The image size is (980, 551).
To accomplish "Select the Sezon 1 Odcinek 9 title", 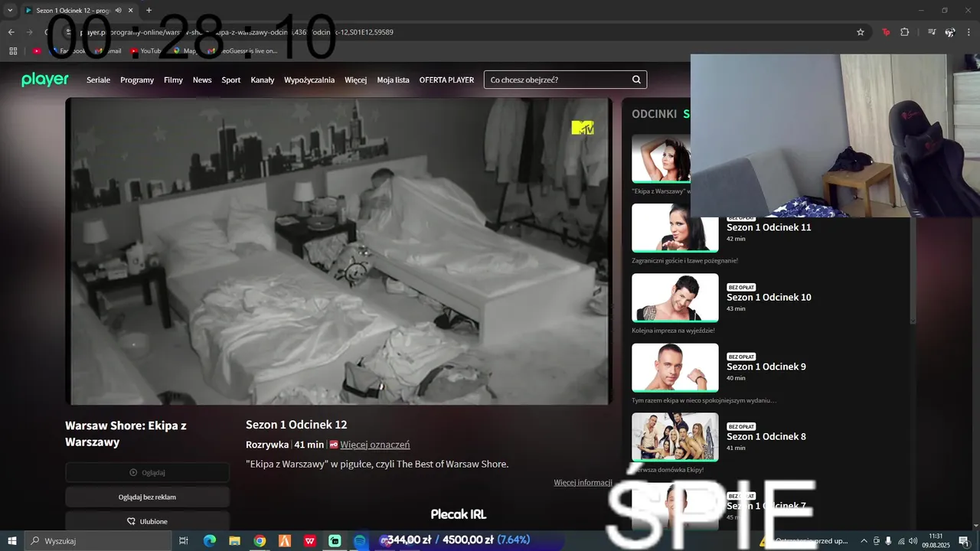I will pos(766,367).
